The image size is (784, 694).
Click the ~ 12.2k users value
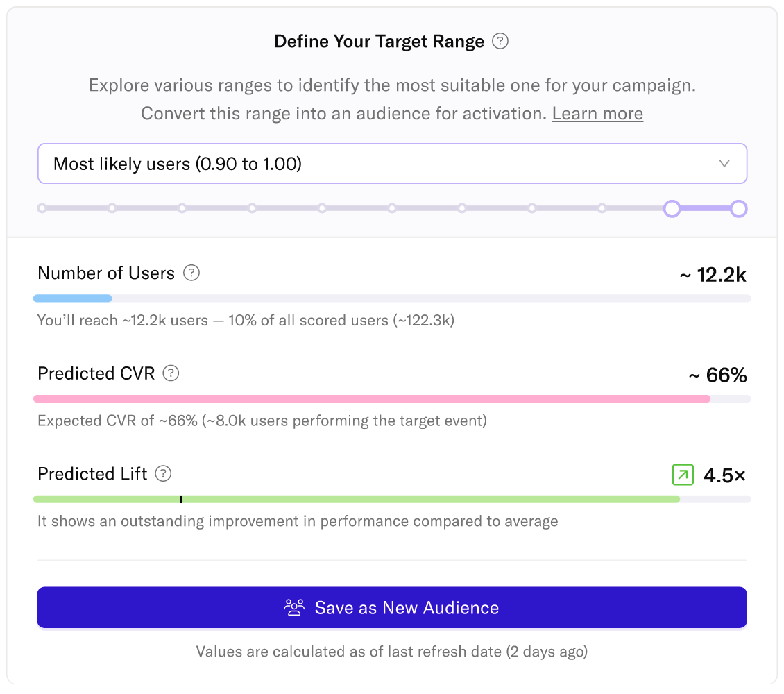pyautogui.click(x=713, y=275)
